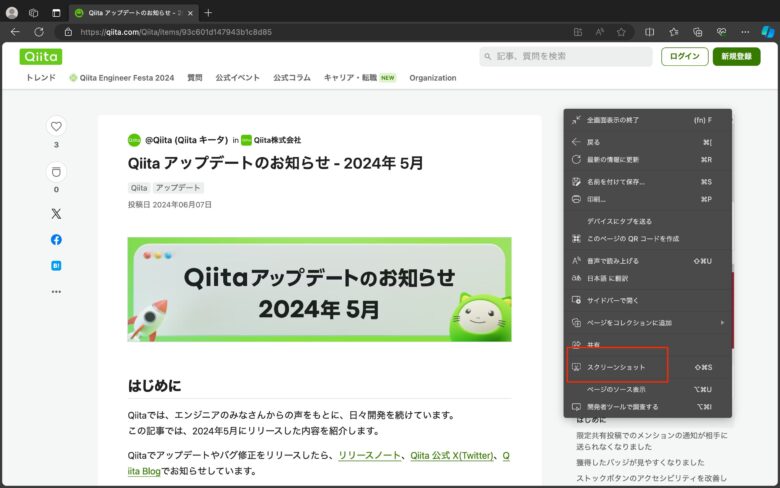Open the トレンド navigation tab
Image resolution: width=780 pixels, height=488 pixels.
41,78
